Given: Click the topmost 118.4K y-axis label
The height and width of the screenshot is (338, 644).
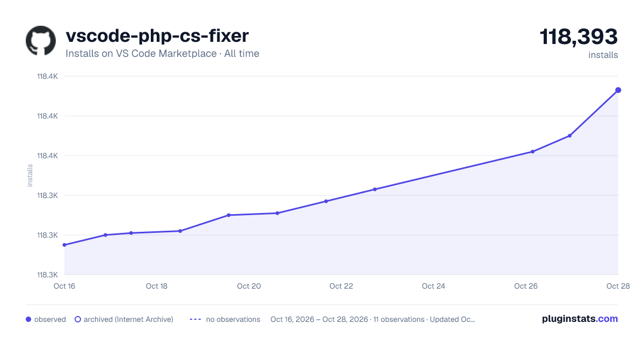Looking at the screenshot, I should pos(47,76).
